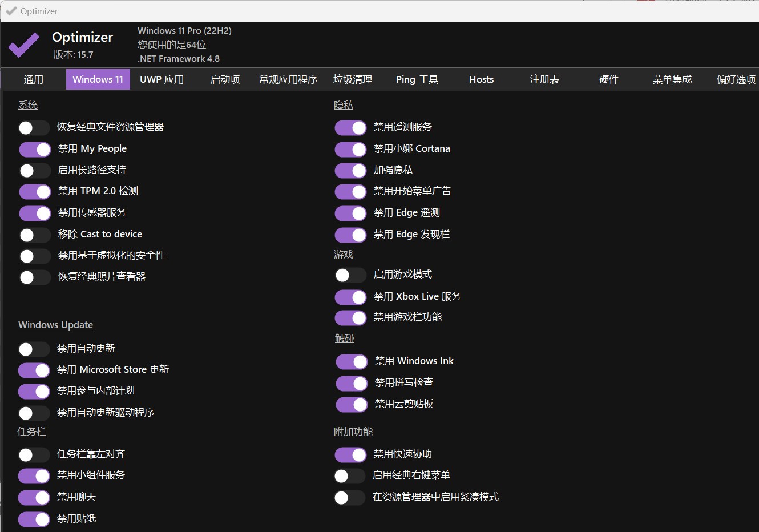Viewport: 759px width, 532px height.
Task: Open the 垃圾清理 tab
Action: [353, 79]
